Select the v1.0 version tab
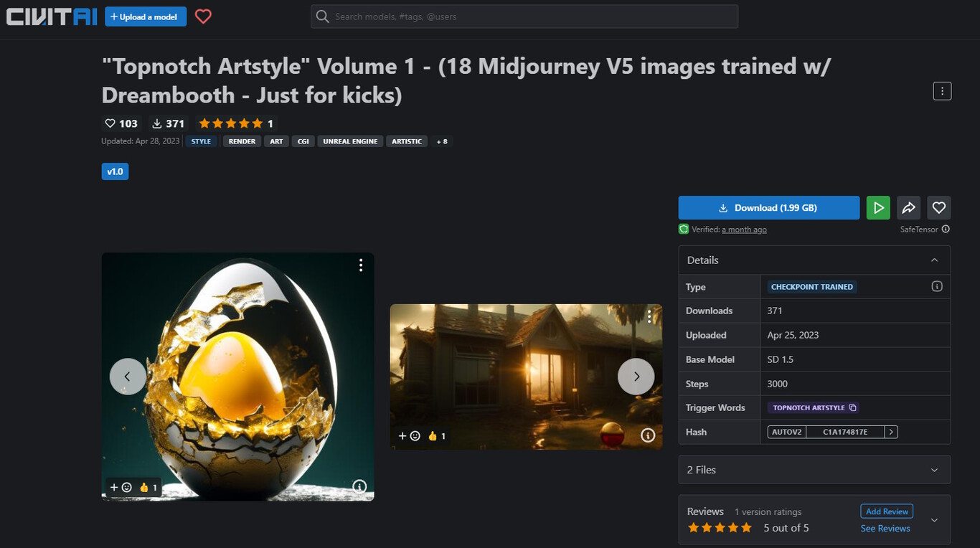The height and width of the screenshot is (548, 980). point(115,171)
